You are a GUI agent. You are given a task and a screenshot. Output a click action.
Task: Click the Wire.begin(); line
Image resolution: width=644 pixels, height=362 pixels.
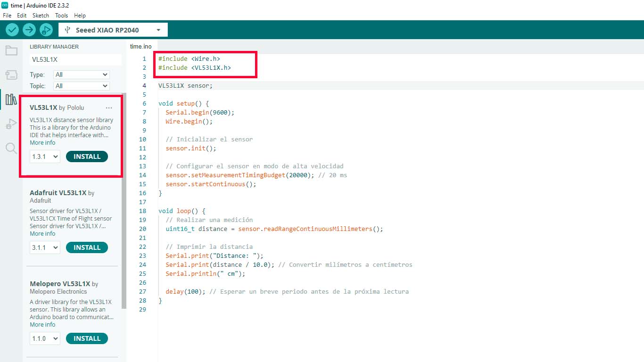coord(189,122)
